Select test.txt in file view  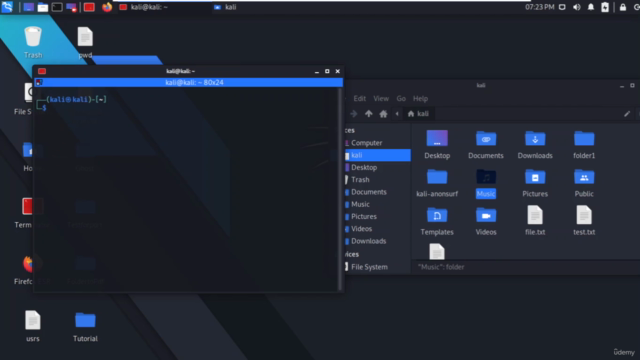click(x=584, y=221)
